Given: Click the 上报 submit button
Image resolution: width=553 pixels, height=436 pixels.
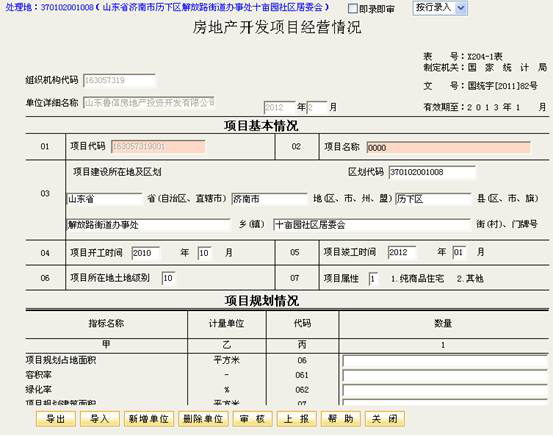Looking at the screenshot, I should pyautogui.click(x=296, y=419).
